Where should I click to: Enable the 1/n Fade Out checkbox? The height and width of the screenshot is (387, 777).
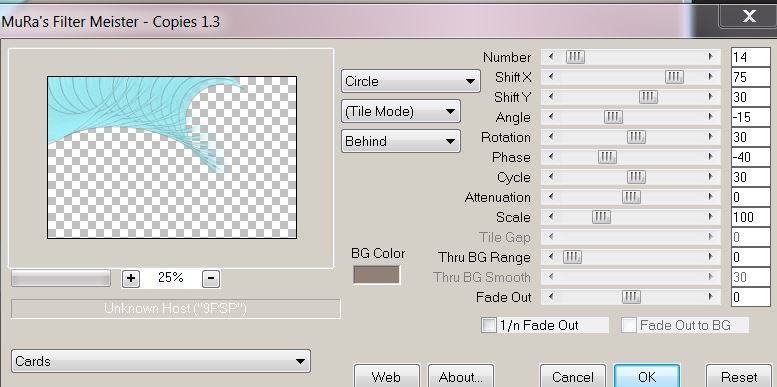click(489, 326)
